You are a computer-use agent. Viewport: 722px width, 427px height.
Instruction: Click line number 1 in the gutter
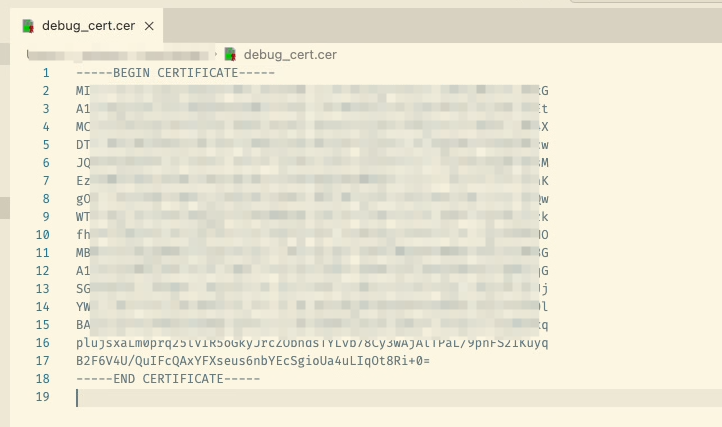click(46, 73)
